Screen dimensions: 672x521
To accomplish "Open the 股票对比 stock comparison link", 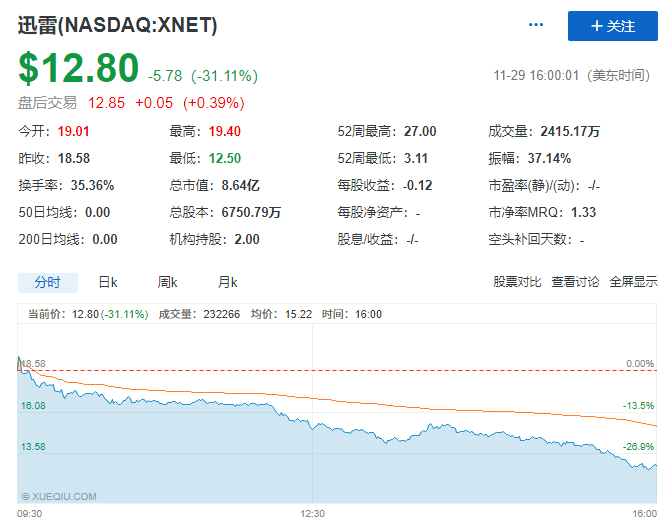I will click(517, 282).
